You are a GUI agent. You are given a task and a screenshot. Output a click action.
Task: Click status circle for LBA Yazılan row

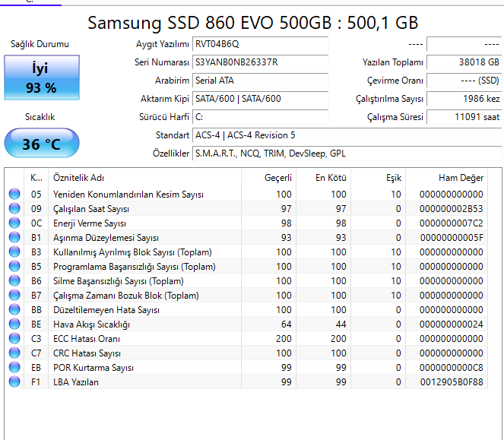14,381
